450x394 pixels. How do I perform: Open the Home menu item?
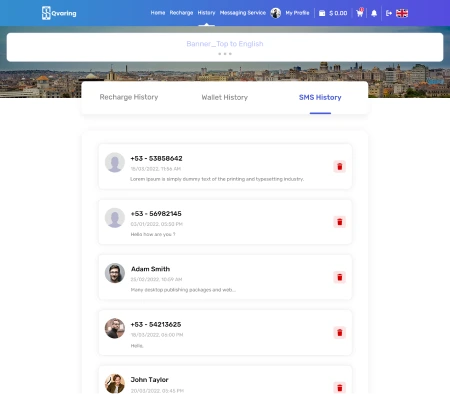pyautogui.click(x=158, y=13)
